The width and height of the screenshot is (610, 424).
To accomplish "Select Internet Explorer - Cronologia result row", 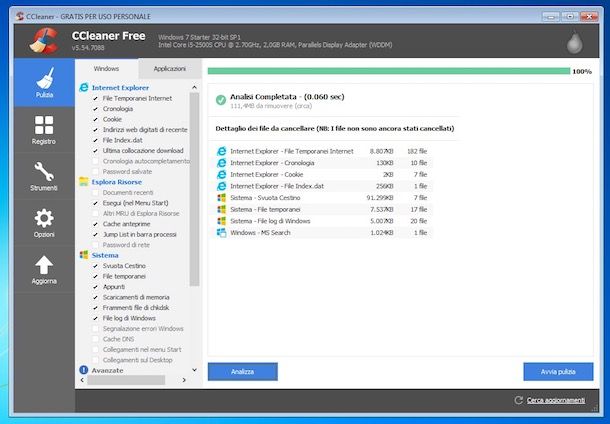I will [323, 163].
